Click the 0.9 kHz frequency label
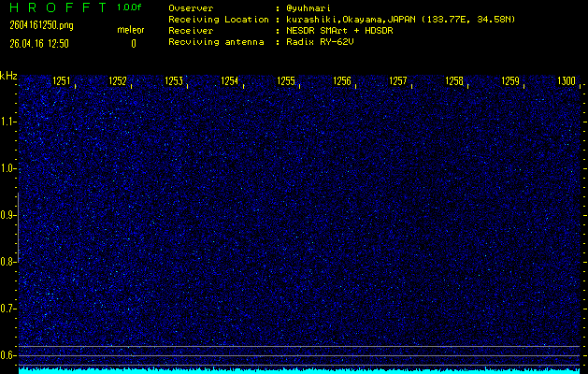The width and height of the screenshot is (588, 374). (x=8, y=215)
